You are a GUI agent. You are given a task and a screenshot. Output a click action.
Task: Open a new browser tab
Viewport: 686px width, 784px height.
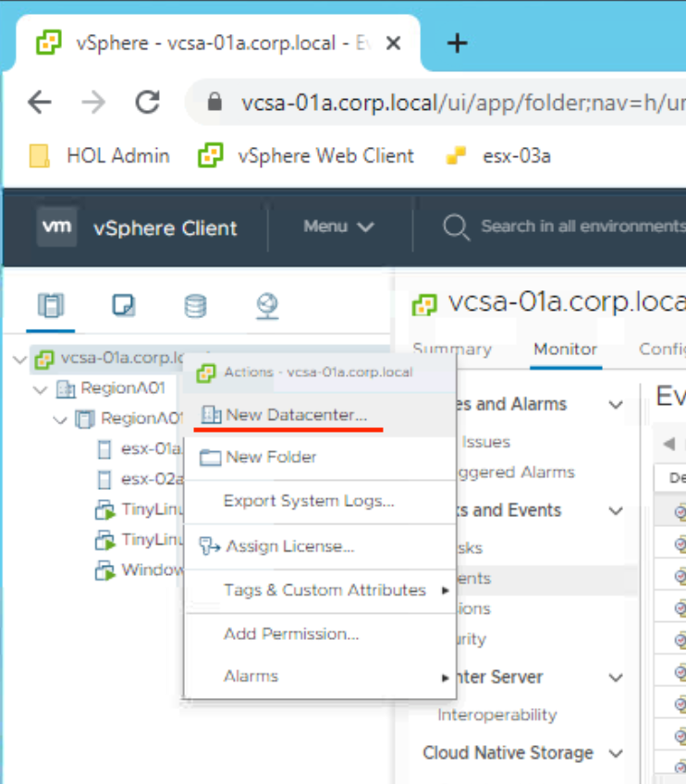point(457,43)
